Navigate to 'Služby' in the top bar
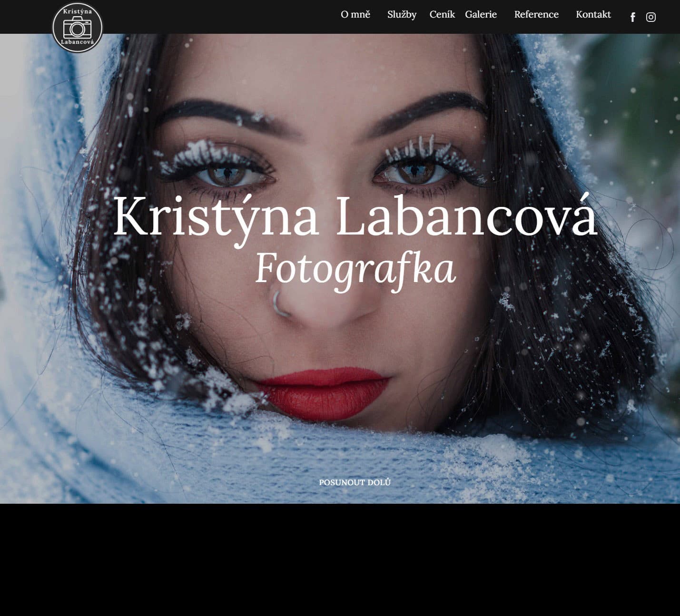Image resolution: width=680 pixels, height=616 pixels. point(401,15)
